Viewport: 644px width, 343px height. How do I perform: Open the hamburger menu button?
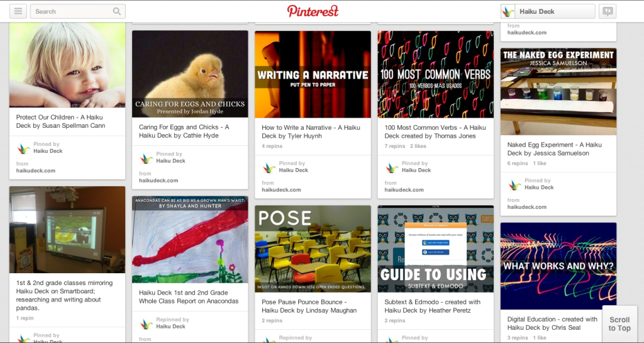[18, 11]
